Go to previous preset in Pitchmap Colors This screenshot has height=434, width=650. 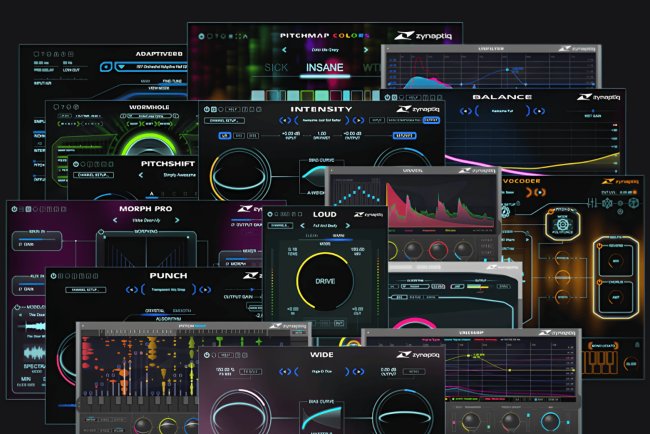[284, 50]
